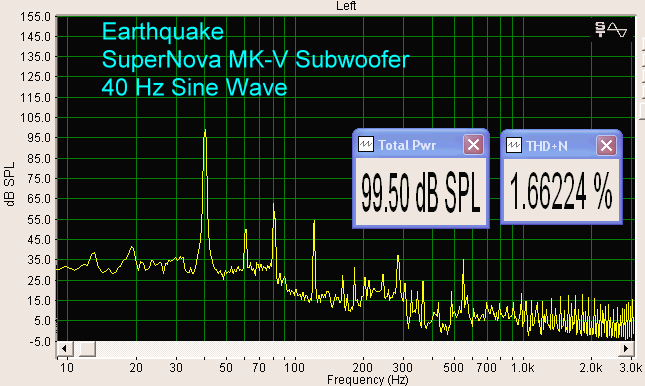Screen dimensions: 645x386
Task: Click the 2.0k frequency axis value
Action: click(591, 367)
